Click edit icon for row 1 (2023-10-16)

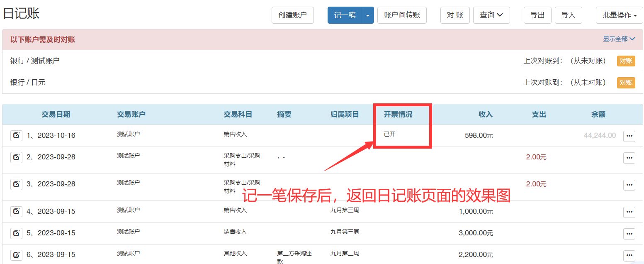16,135
